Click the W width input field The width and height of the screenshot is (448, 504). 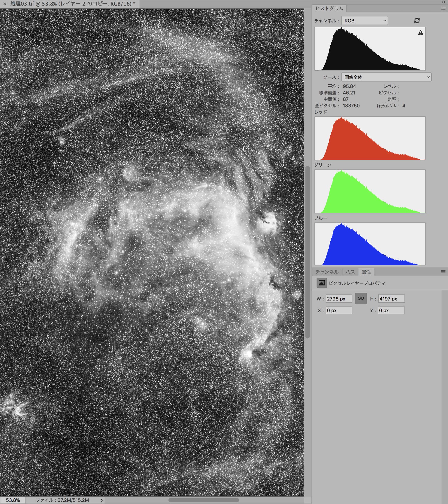coord(339,299)
